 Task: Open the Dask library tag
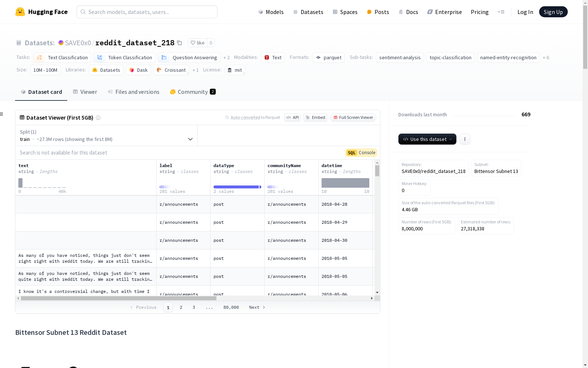[138, 70]
